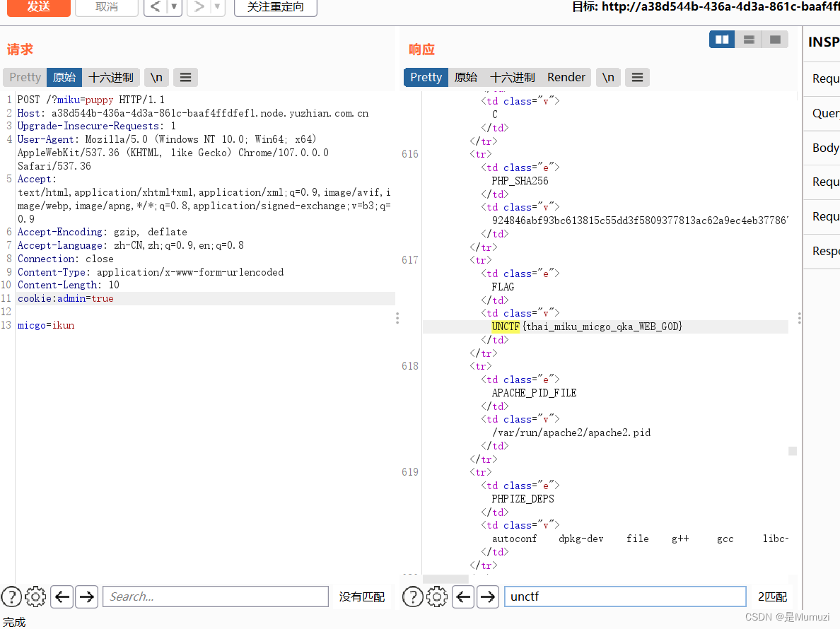This screenshot has width=840, height=629.
Task: Open the next-request history dropdown arrow
Action: pyautogui.click(x=218, y=7)
